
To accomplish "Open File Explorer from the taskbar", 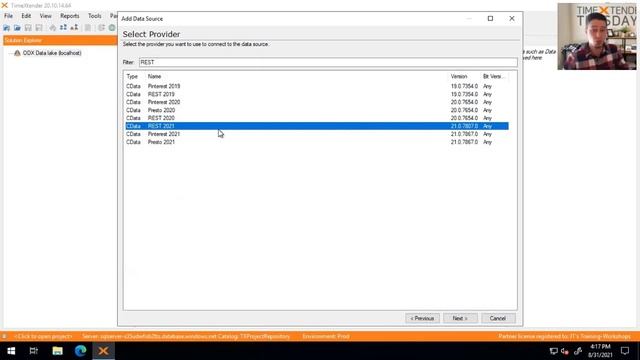I will tap(57, 351).
